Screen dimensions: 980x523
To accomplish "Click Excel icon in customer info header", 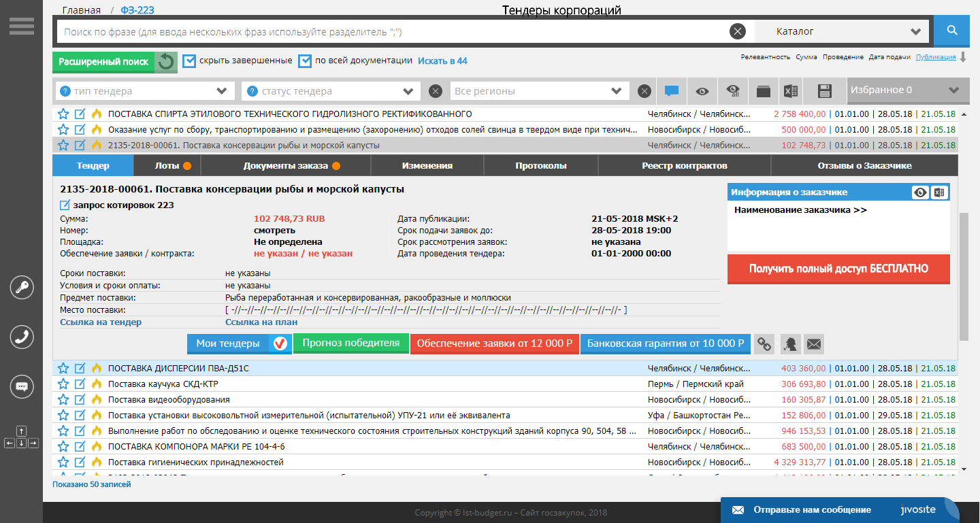I will click(x=940, y=192).
